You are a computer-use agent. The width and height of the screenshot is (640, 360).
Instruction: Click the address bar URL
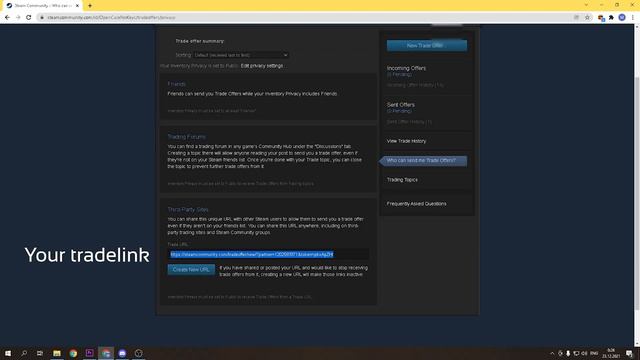[x=111, y=18]
